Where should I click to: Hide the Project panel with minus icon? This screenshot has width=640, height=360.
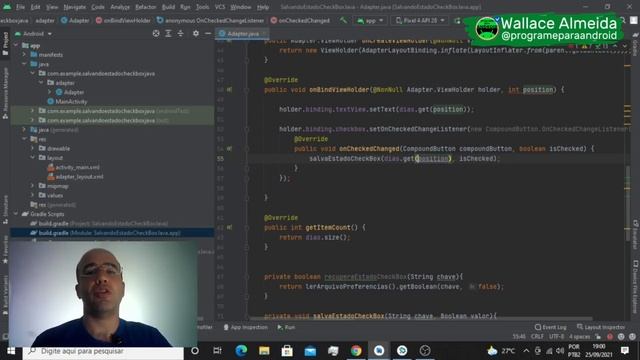pos(208,33)
